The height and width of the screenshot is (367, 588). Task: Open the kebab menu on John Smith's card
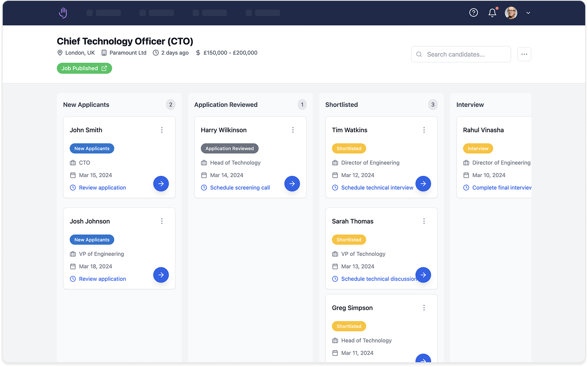(161, 129)
